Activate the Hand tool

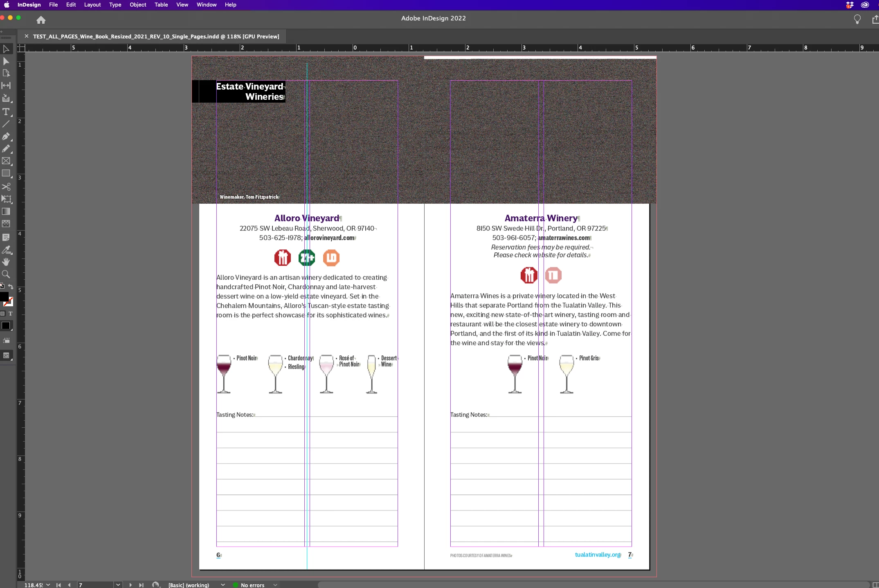tap(6, 262)
